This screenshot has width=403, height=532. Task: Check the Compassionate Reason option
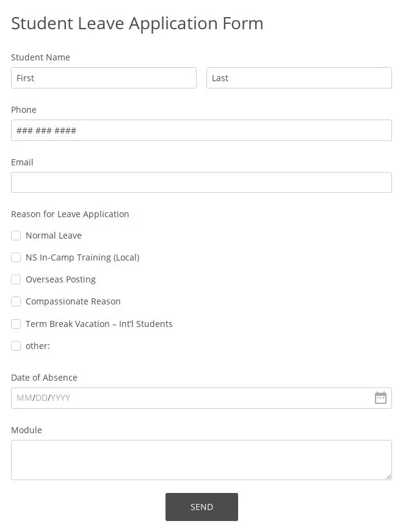click(16, 301)
